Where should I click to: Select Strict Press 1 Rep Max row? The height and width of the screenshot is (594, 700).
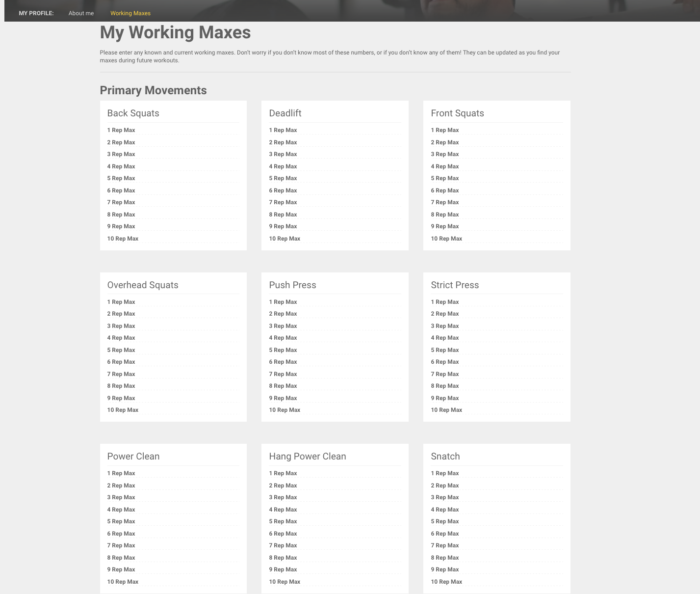(497, 302)
